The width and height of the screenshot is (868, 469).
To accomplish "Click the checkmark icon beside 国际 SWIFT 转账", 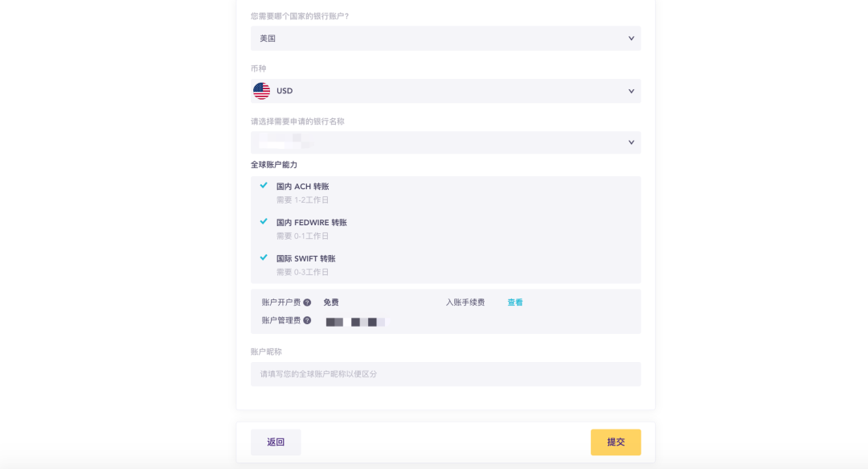I will pos(263,257).
